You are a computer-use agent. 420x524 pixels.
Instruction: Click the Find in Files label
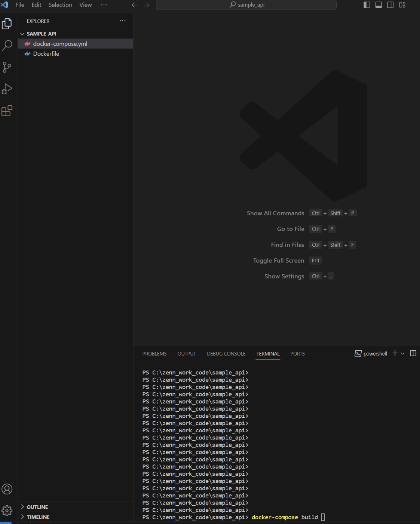click(x=288, y=245)
